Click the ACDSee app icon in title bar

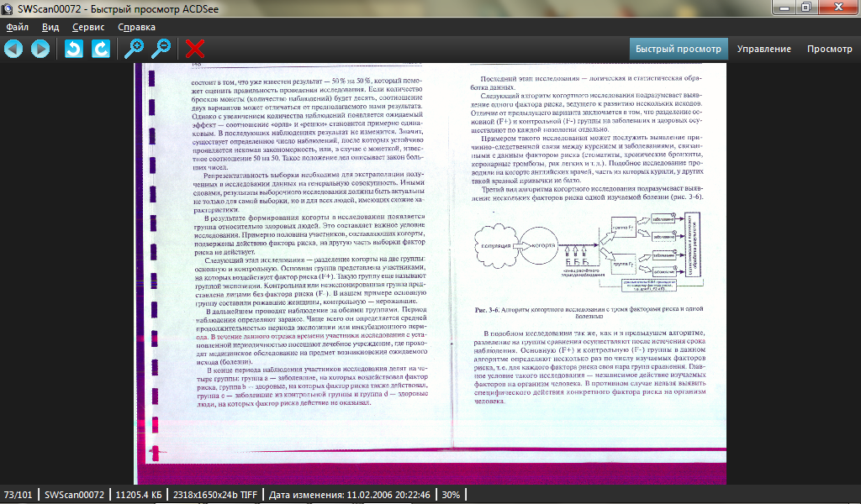click(x=7, y=8)
